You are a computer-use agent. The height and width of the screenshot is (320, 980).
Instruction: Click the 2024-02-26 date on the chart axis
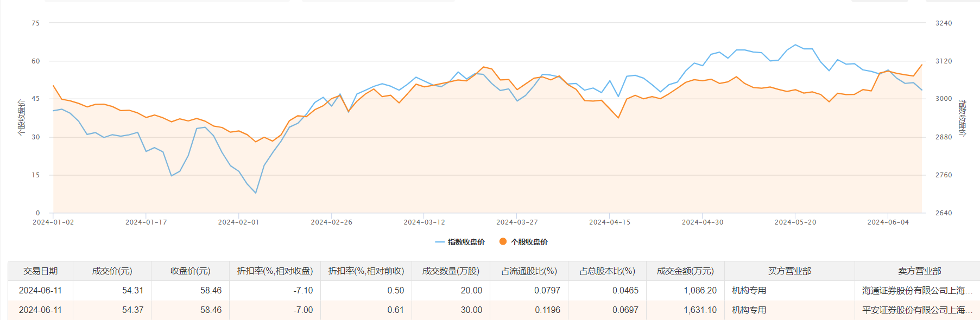(331, 222)
